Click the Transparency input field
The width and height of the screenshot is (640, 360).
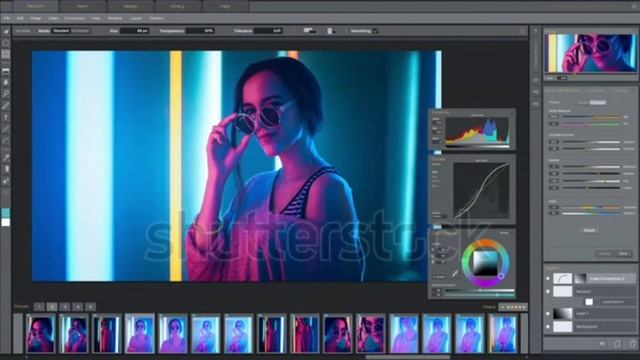tap(200, 31)
